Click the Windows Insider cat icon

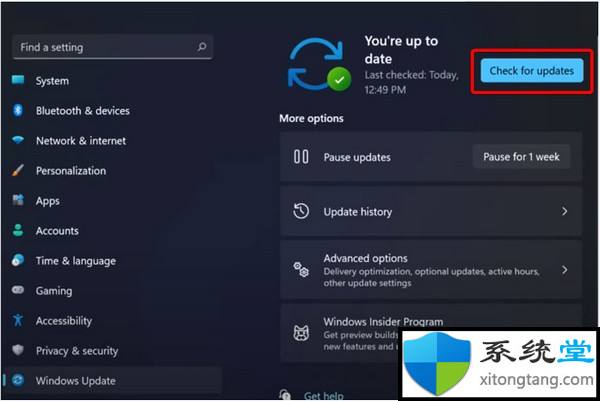301,333
